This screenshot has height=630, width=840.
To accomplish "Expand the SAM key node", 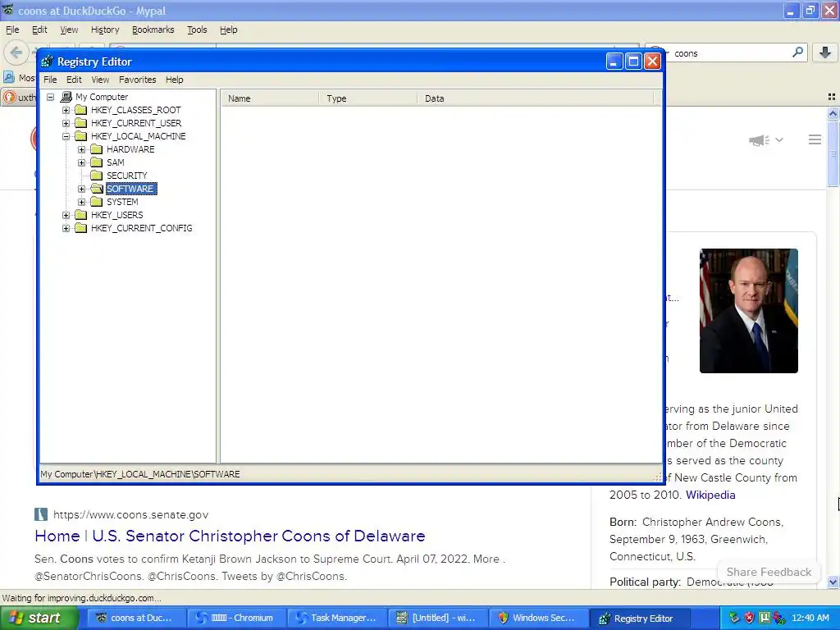I will [x=81, y=163].
